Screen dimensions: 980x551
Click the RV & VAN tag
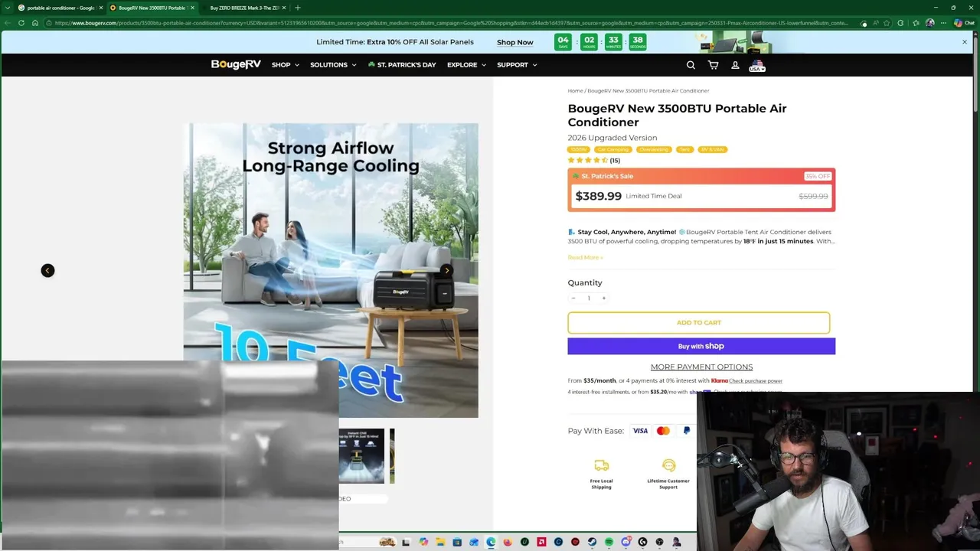[x=712, y=149]
